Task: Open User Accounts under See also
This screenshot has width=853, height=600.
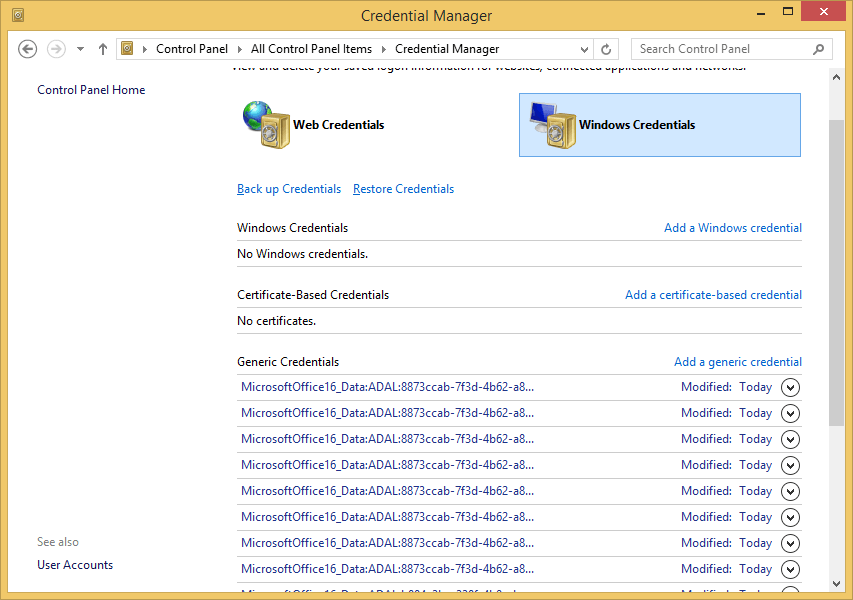Action: (75, 565)
